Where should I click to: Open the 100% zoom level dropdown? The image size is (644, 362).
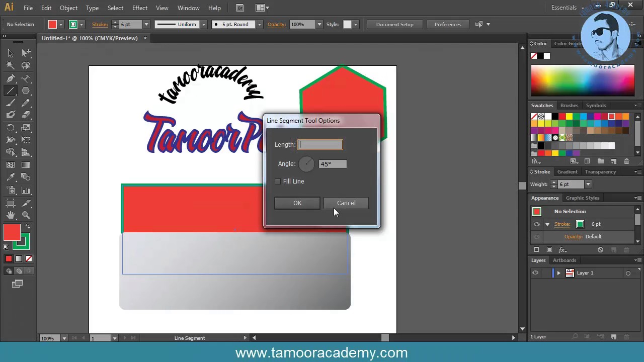pos(64,338)
